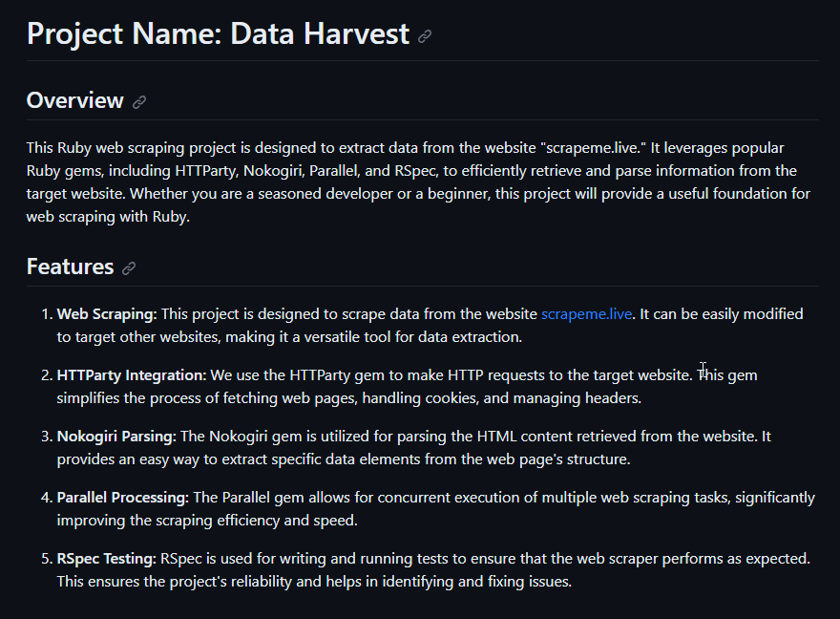Click the Project Name: Data Harvest heading
This screenshot has height=619, width=840.
(x=218, y=33)
